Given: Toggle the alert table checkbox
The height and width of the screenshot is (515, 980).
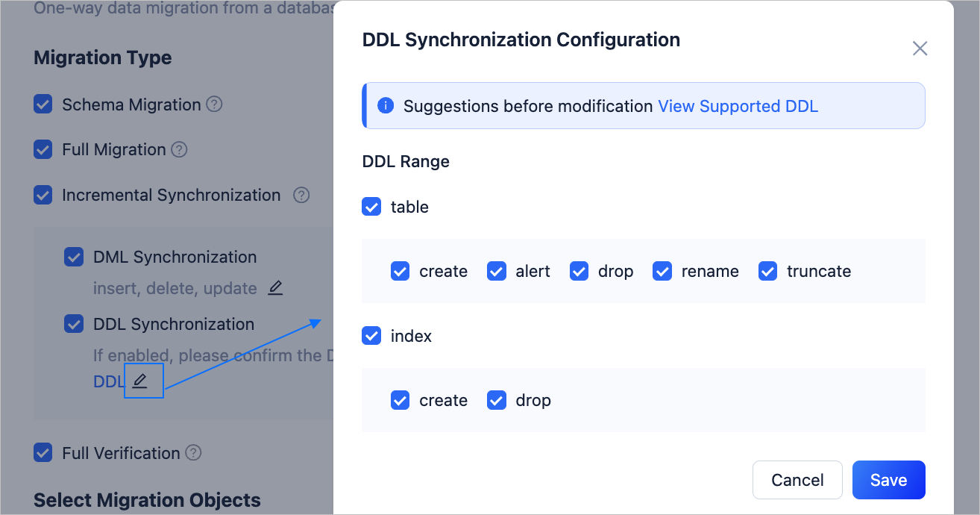Looking at the screenshot, I should click(x=497, y=271).
